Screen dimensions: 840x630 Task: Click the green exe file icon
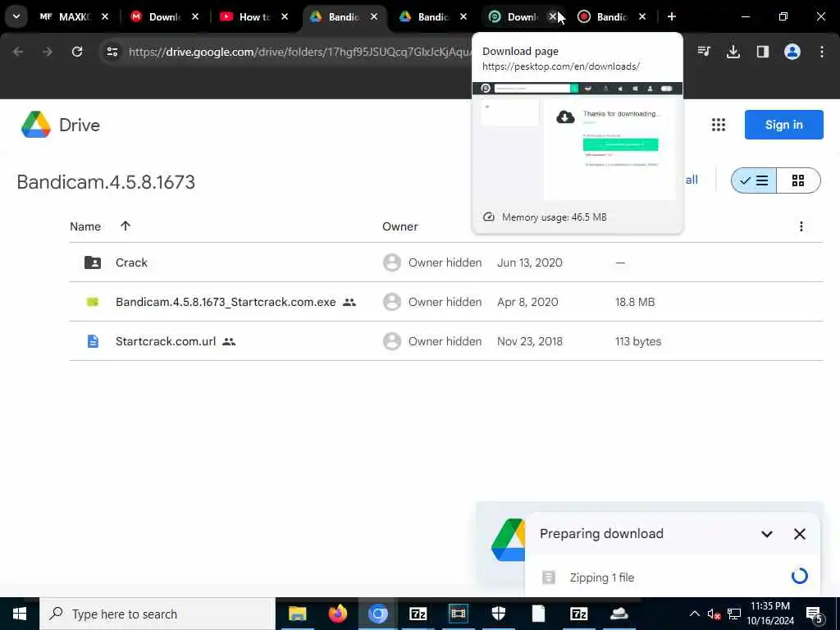pyautogui.click(x=93, y=302)
